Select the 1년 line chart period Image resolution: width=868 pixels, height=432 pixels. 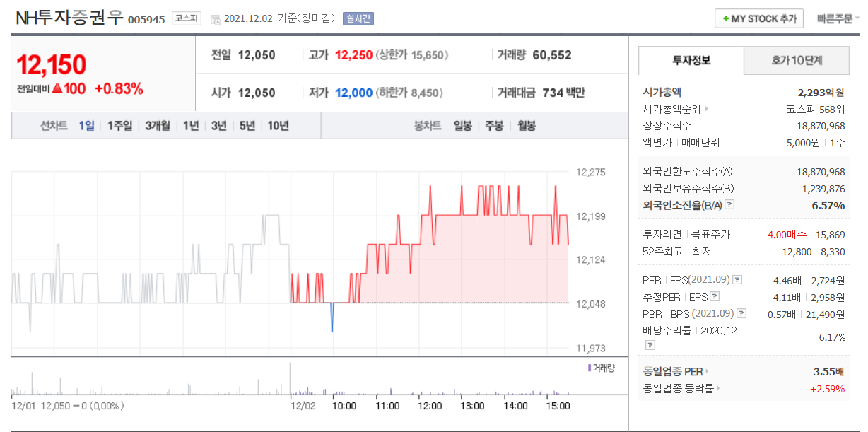pos(191,126)
